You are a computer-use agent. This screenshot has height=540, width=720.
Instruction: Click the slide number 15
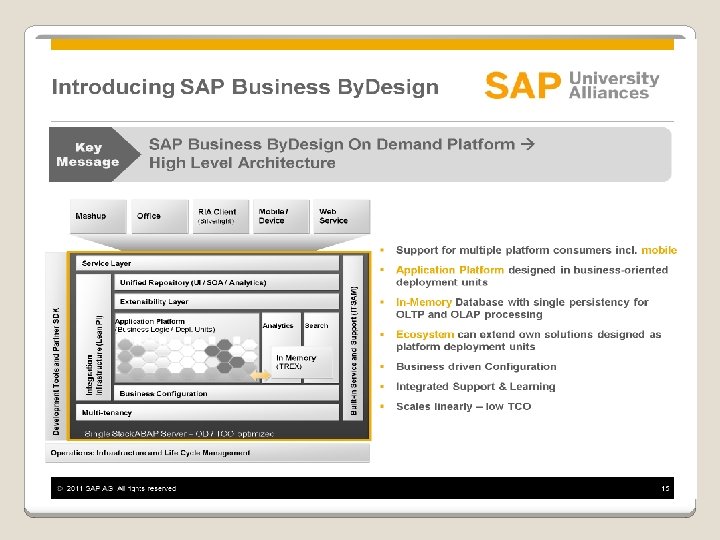click(x=665, y=489)
